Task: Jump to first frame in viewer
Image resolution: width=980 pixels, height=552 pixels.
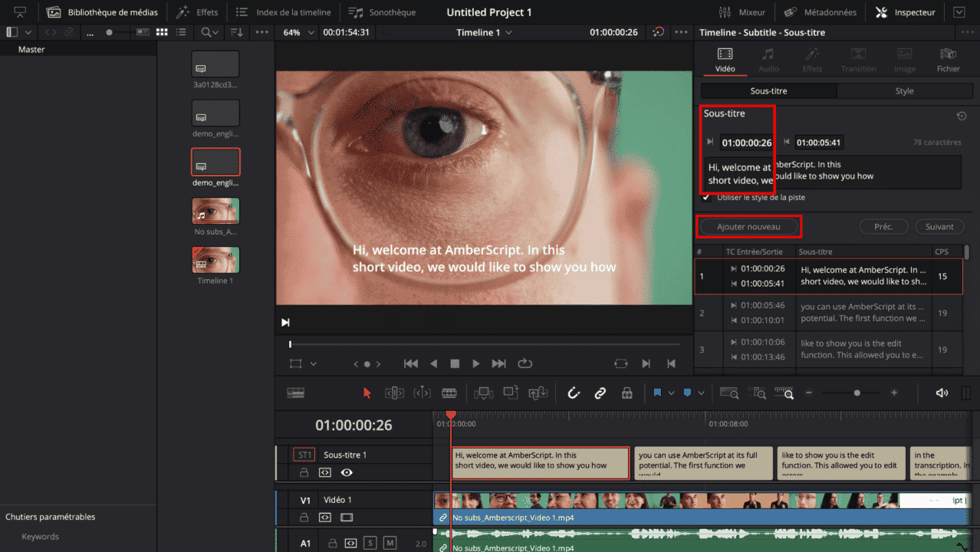Action: (411, 363)
